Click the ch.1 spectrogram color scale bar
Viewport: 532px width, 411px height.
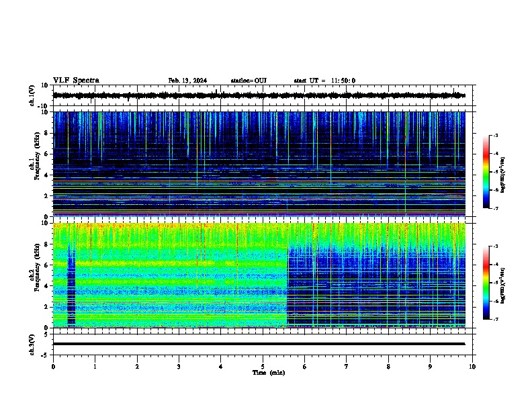point(486,172)
